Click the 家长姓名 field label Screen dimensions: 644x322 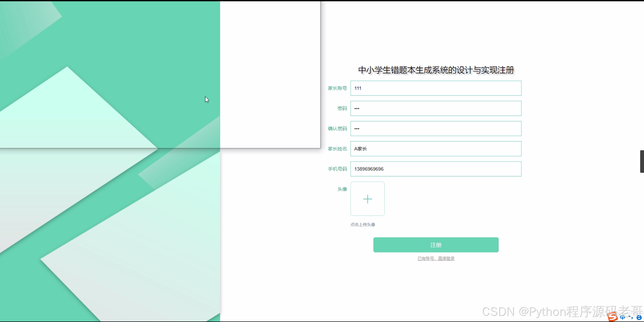pyautogui.click(x=337, y=149)
